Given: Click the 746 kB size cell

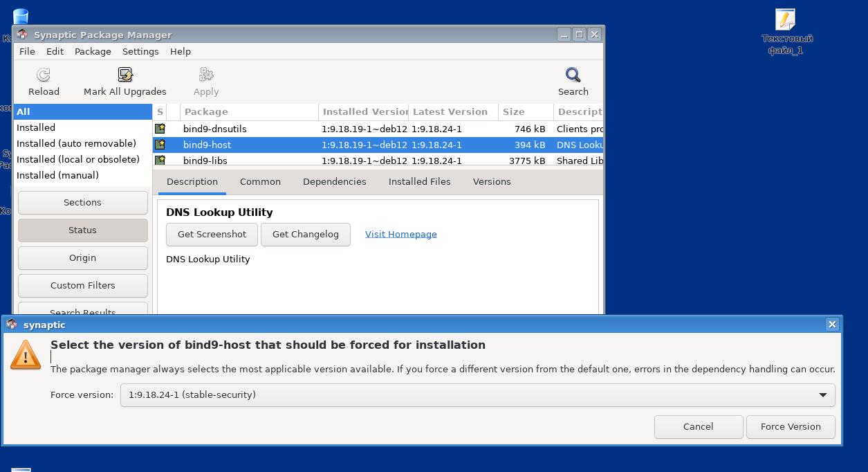Looking at the screenshot, I should 530,129.
